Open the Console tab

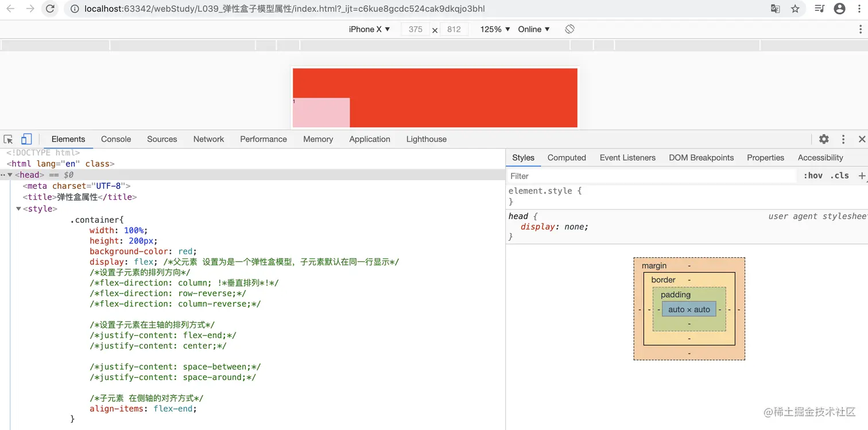(x=116, y=139)
